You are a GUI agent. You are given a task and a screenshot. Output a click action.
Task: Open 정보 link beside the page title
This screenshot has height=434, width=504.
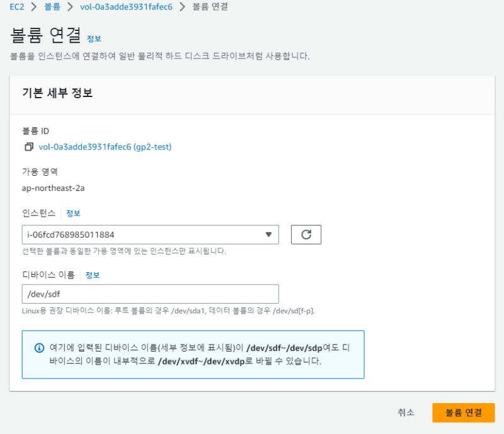tap(94, 38)
